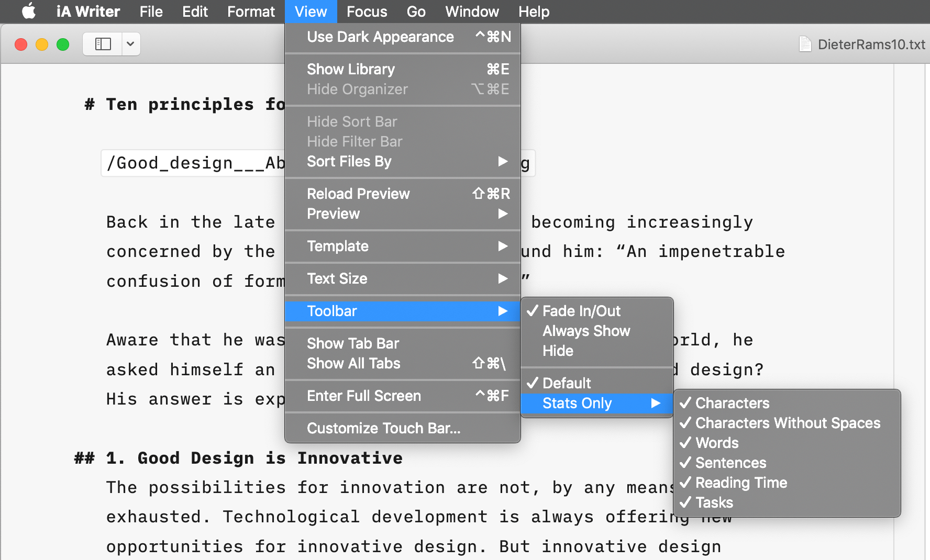
Task: Expand the Preview submenu
Action: click(403, 214)
